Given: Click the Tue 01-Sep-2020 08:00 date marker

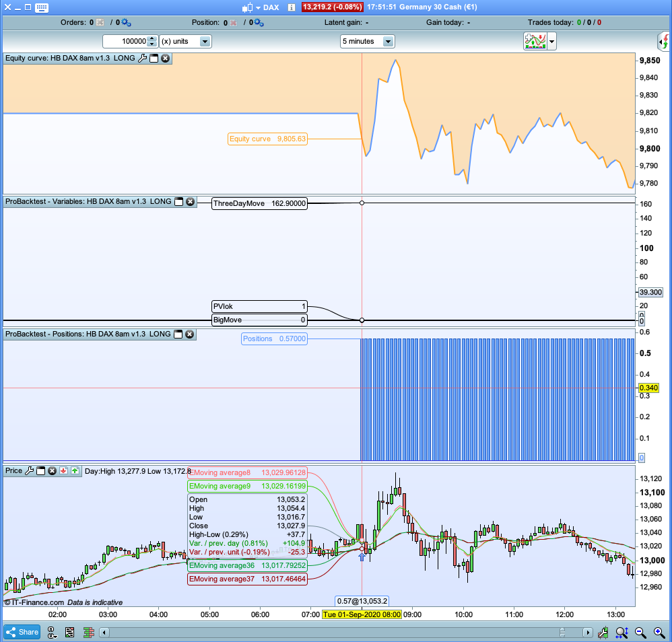Looking at the screenshot, I should tap(362, 614).
